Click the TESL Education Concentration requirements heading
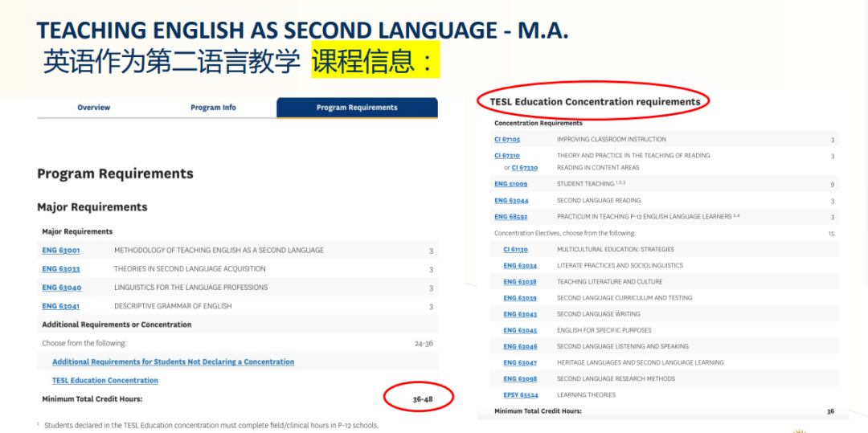 pyautogui.click(x=595, y=102)
